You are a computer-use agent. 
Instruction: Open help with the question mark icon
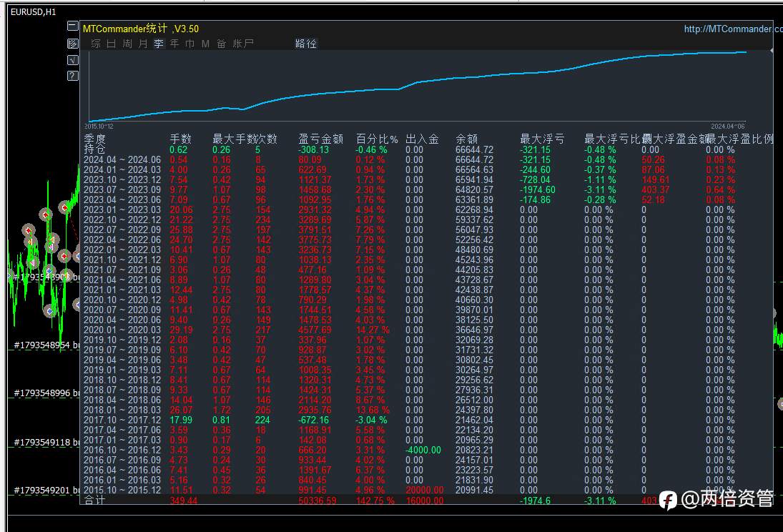pyautogui.click(x=72, y=76)
